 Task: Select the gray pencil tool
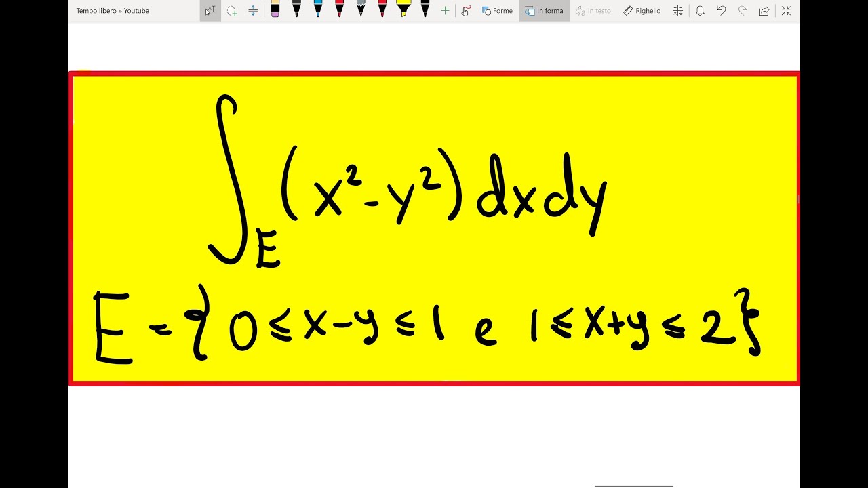coord(361,9)
